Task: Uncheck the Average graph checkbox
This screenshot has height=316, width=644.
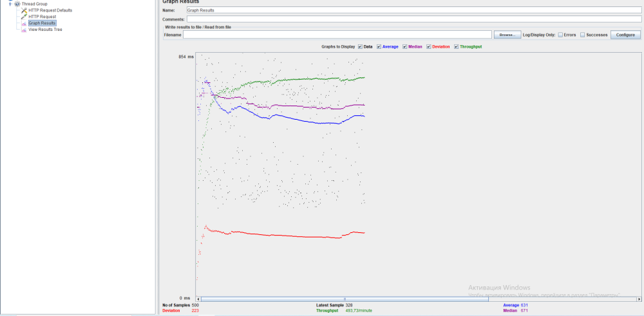Action: (379, 47)
